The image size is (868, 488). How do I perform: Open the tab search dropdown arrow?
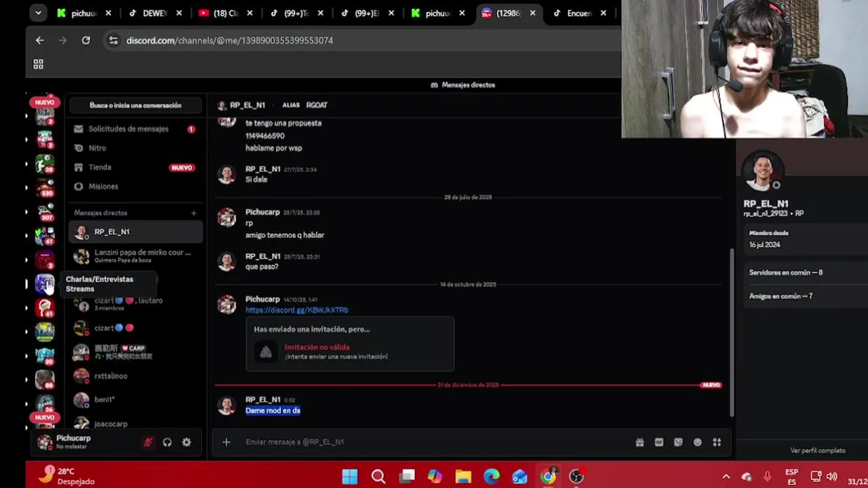tap(38, 13)
